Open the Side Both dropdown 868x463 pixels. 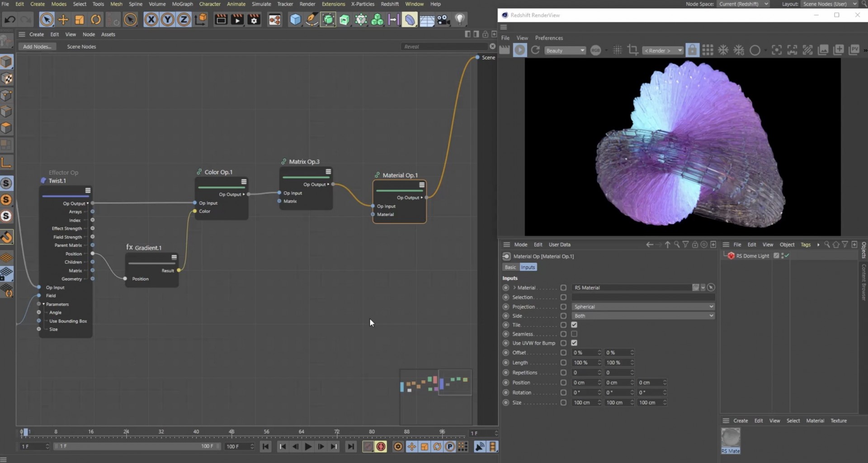click(643, 316)
